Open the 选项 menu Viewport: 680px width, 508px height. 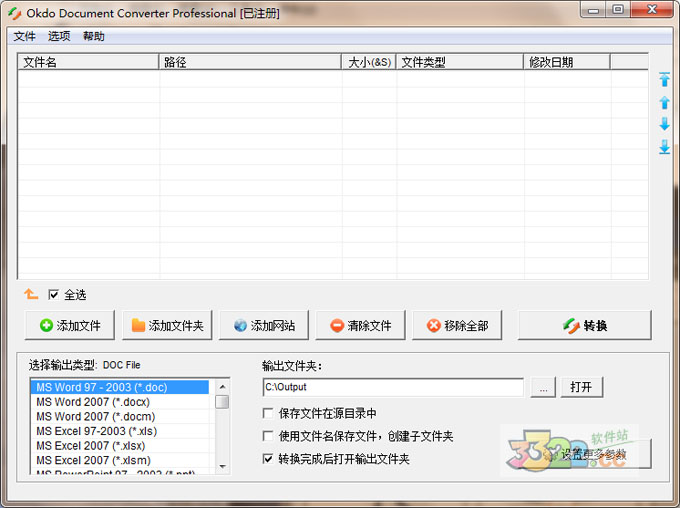point(59,36)
